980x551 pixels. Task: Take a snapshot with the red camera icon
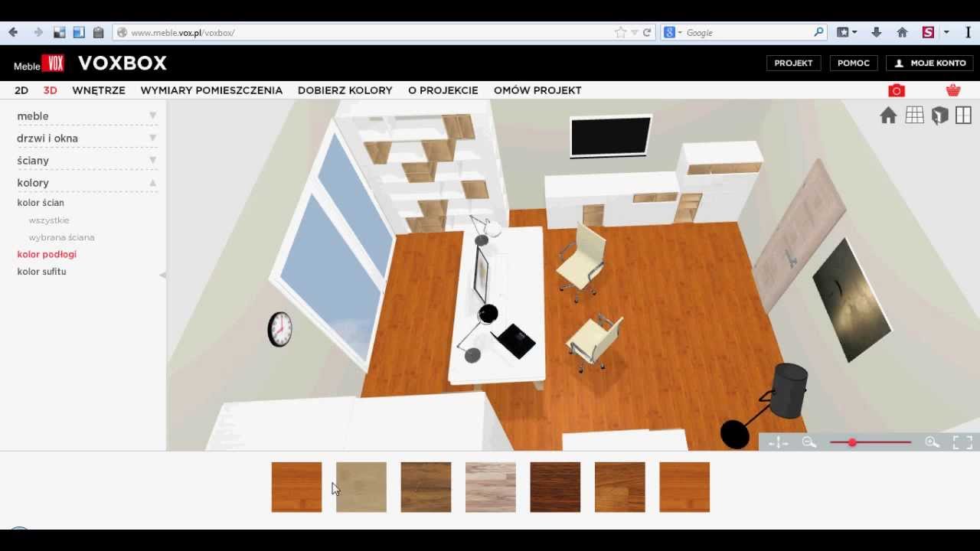click(x=897, y=90)
